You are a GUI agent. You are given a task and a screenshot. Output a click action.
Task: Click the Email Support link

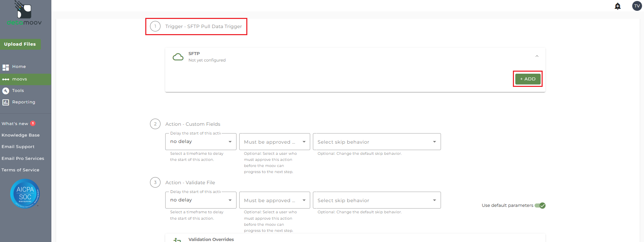[x=18, y=147]
